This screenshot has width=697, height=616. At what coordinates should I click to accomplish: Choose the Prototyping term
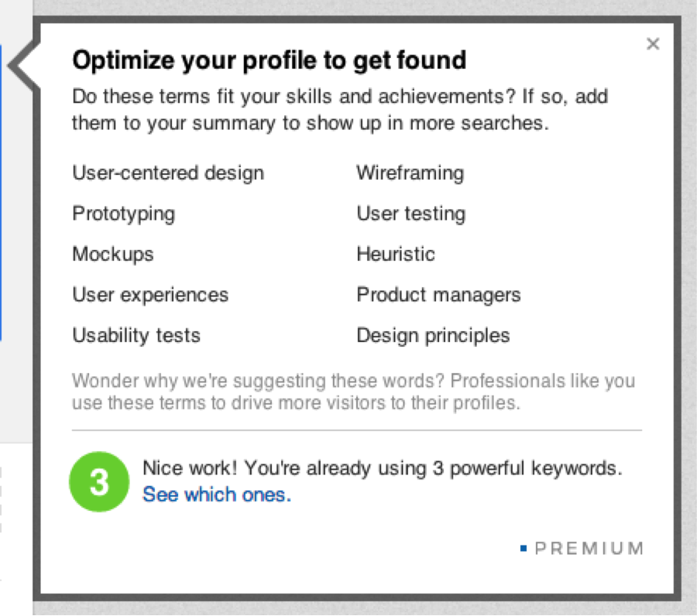pyautogui.click(x=124, y=214)
